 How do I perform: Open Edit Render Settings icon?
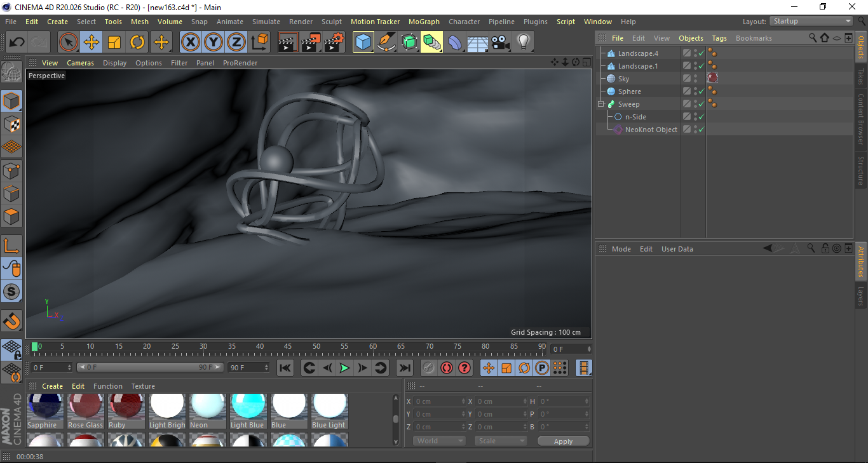(x=334, y=43)
